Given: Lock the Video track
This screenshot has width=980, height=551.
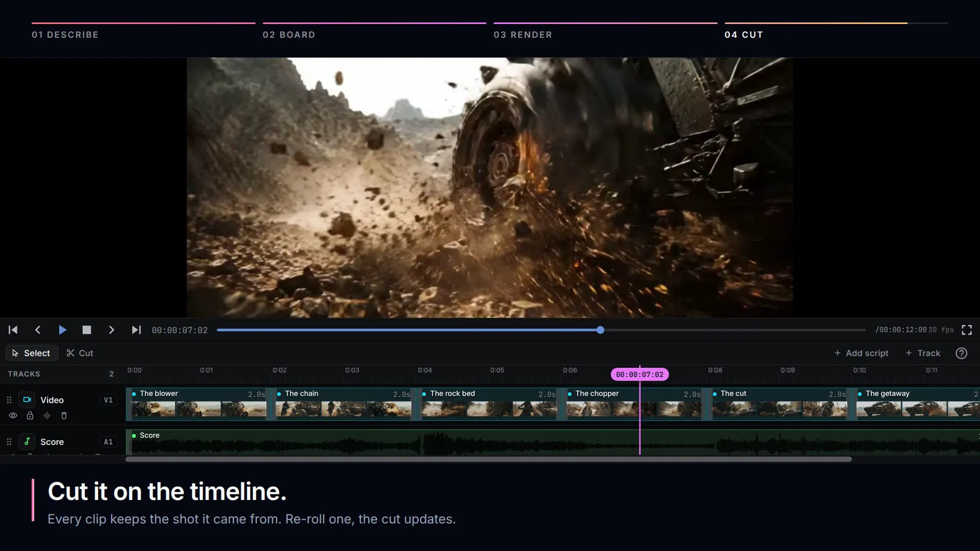Looking at the screenshot, I should click(x=30, y=416).
